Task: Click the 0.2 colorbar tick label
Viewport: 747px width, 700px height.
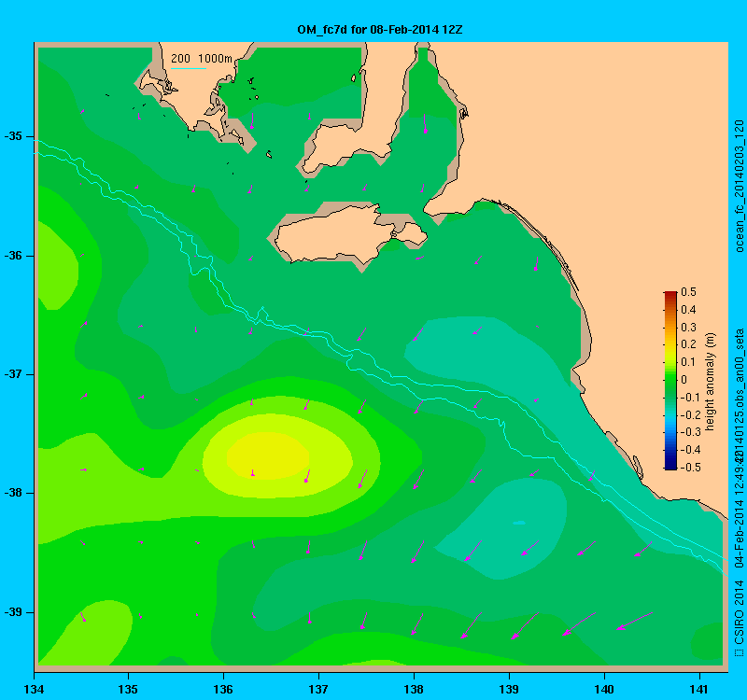Action: [688, 344]
